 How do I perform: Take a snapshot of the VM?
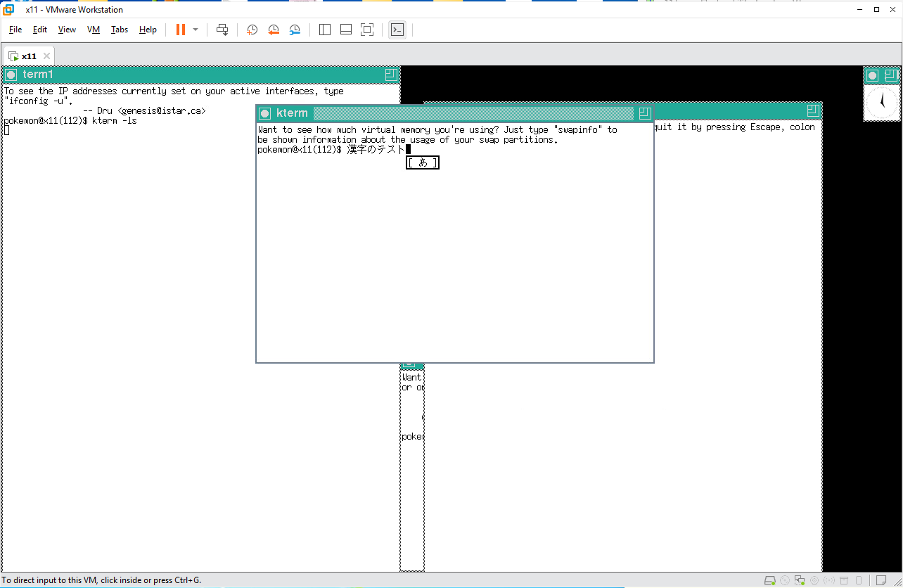coord(252,30)
